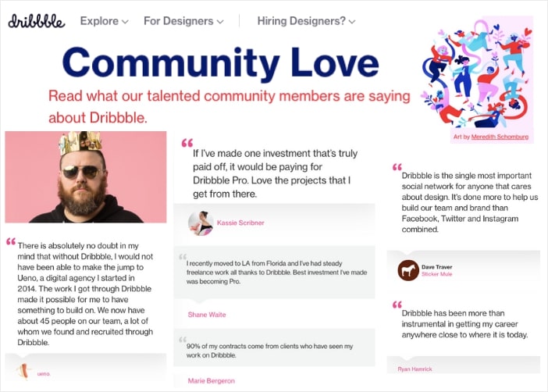
Task: Click Kassie Scribner's avatar picture
Action: (x=201, y=223)
